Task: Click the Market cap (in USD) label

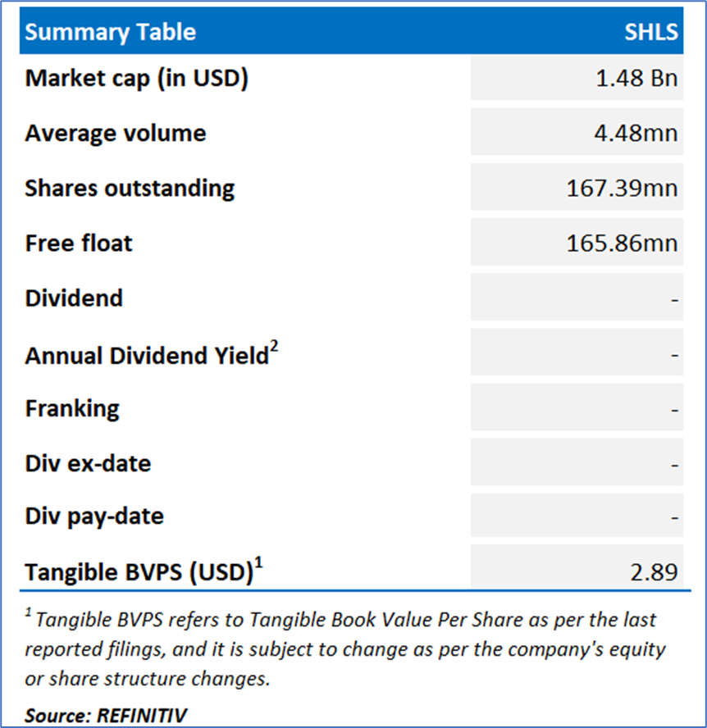Action: tap(136, 79)
